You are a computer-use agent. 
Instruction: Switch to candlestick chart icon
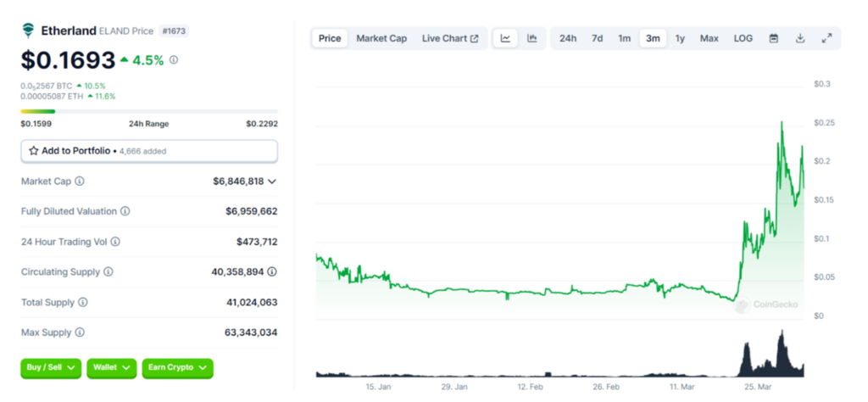click(x=532, y=38)
